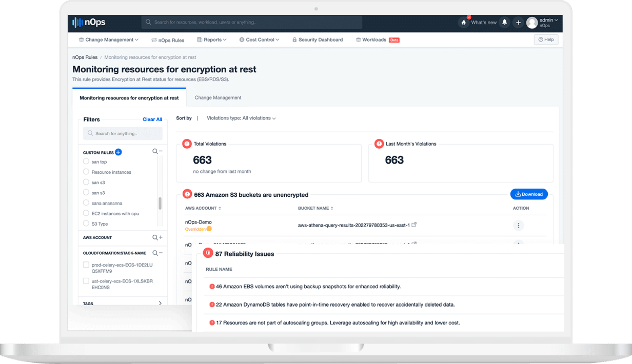Click the Overridden info icon

(209, 229)
